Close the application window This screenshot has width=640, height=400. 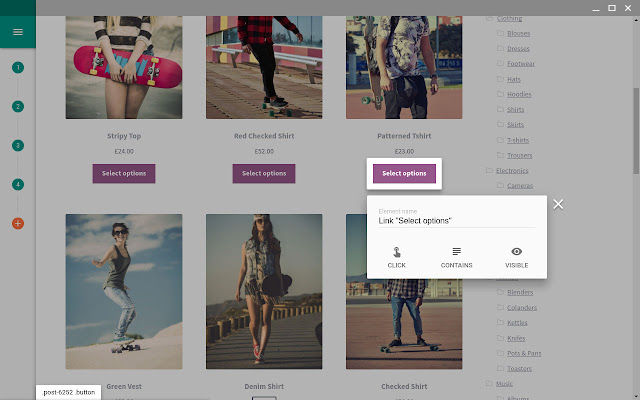(628, 8)
